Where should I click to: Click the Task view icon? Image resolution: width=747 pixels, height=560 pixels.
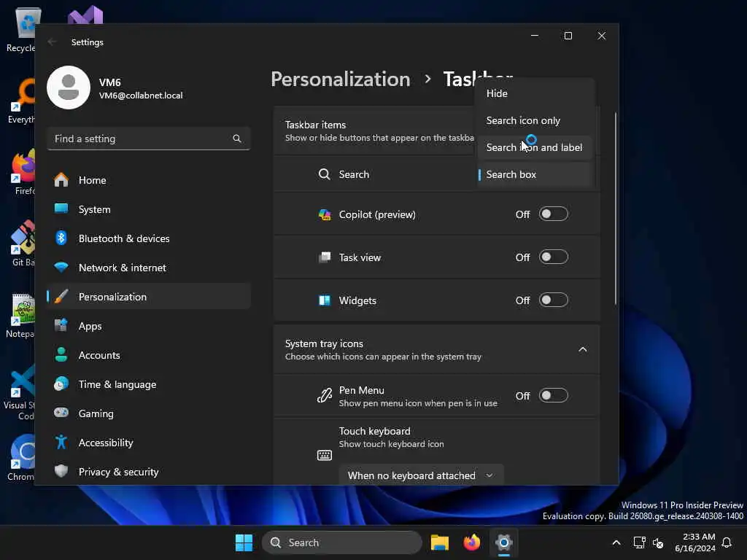tap(325, 257)
